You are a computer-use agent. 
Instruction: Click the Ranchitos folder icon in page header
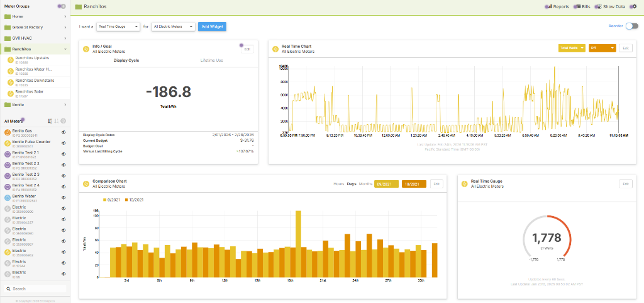point(79,7)
